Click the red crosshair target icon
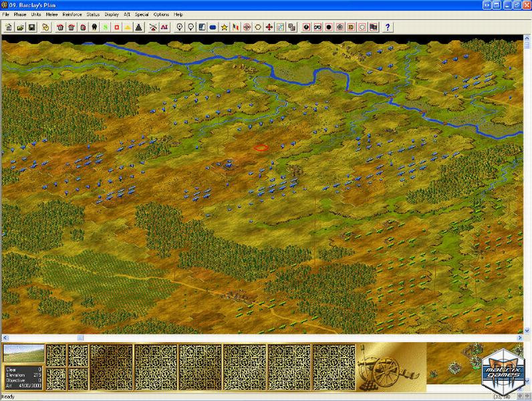Viewport: 532px width, 401px height. [247, 27]
